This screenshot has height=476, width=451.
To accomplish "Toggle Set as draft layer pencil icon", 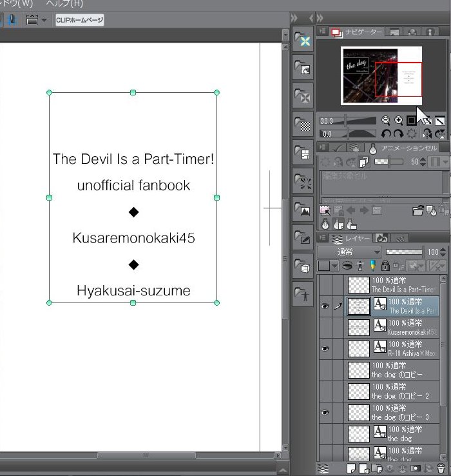I will [373, 266].
